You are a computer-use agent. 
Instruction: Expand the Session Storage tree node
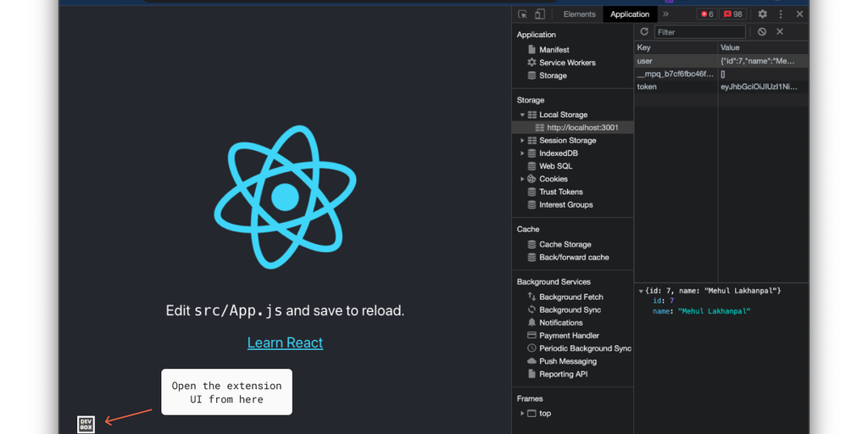523,141
